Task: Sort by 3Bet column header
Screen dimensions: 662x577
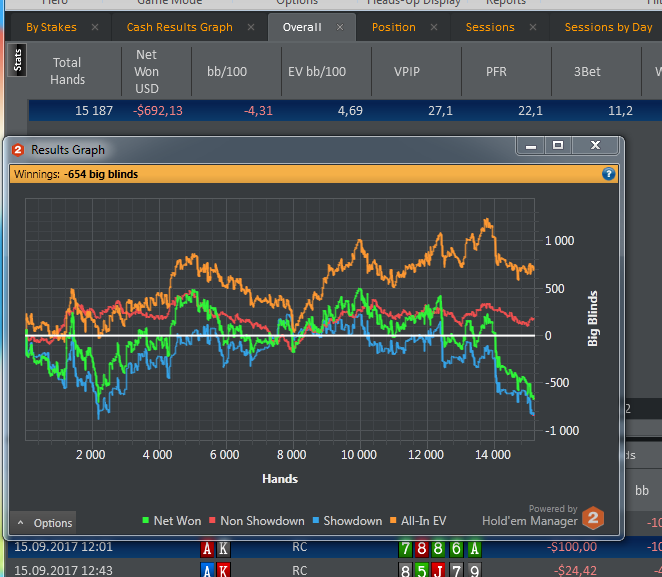Action: 587,71
